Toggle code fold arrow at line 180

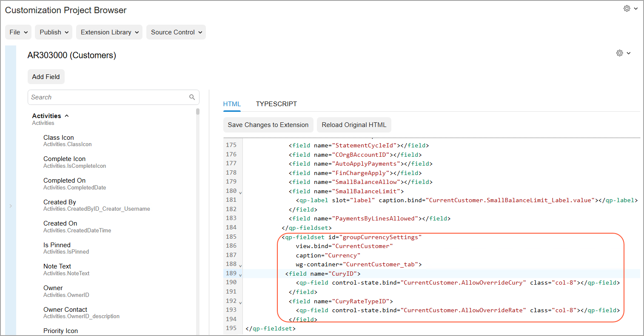point(240,193)
